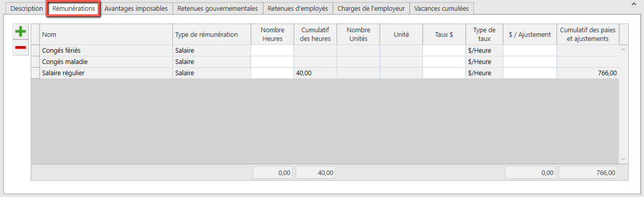Viewport: 644px width, 197px height.
Task: Click $/Heure cell in Congés fériés row
Action: click(x=484, y=51)
